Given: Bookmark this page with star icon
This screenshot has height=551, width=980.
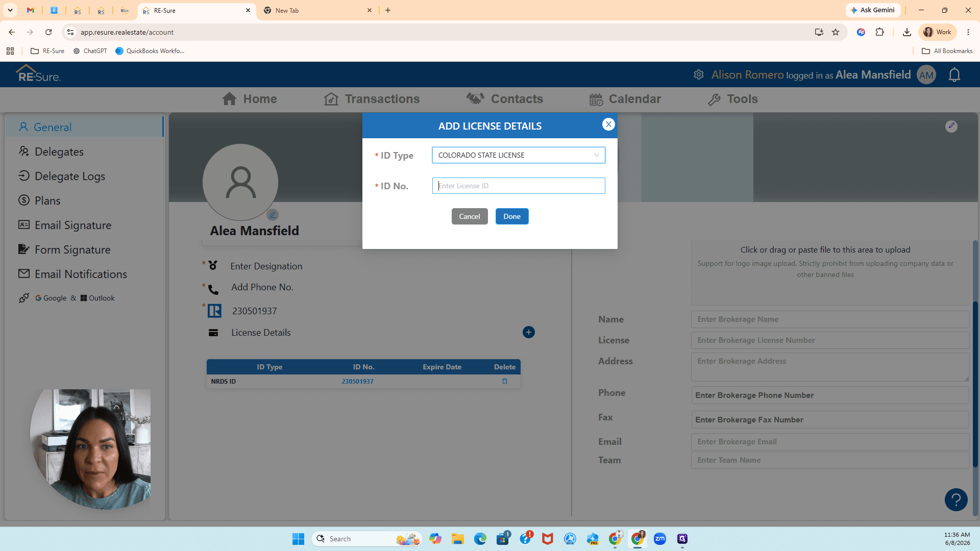Looking at the screenshot, I should point(836,32).
